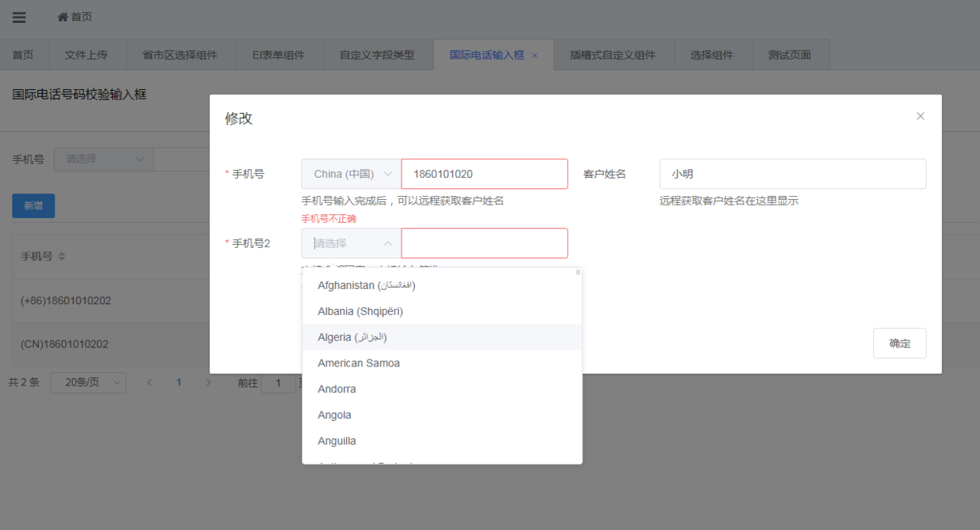
Task: Click the 国际电话号码校验输入框 heading
Action: click(79, 95)
